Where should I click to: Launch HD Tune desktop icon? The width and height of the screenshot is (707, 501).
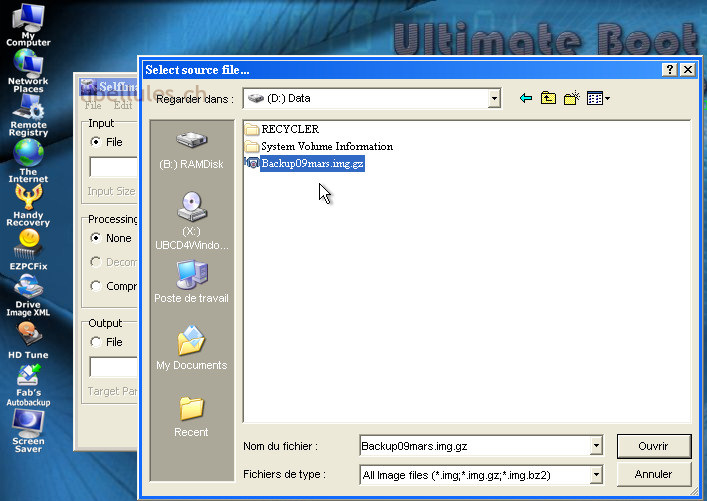coord(28,340)
